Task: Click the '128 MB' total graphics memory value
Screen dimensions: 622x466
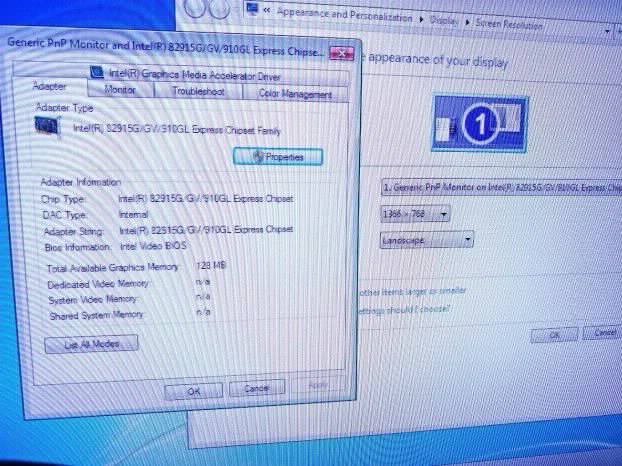Action: 211,265
